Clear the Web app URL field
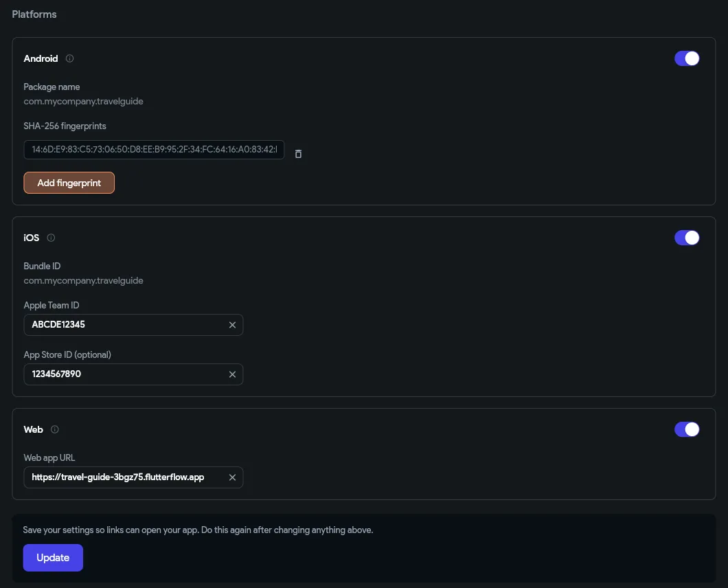This screenshot has width=728, height=588. point(233,477)
